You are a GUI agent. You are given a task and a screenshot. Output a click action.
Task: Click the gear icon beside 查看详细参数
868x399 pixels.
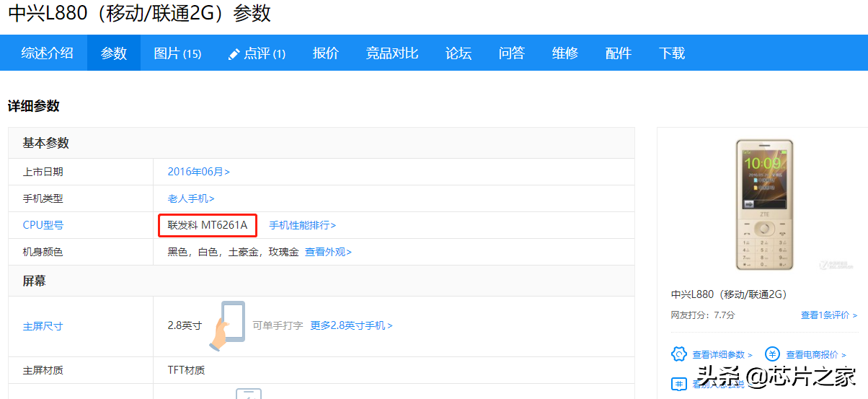pos(678,354)
